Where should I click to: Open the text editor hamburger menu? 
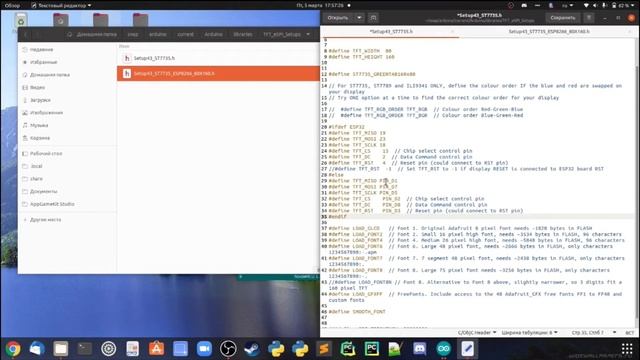589,18
